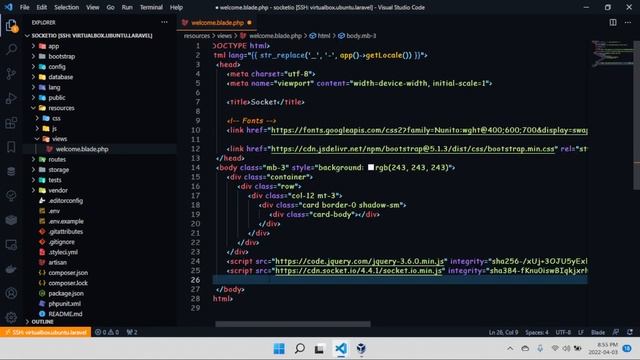Change UTF-8 file encoding
This screenshot has height=360, width=640.
[563, 332]
